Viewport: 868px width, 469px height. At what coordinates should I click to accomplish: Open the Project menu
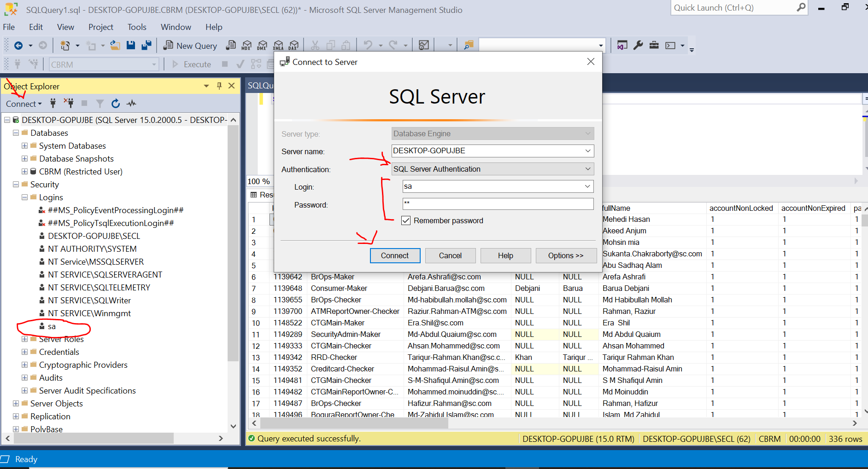pos(101,27)
